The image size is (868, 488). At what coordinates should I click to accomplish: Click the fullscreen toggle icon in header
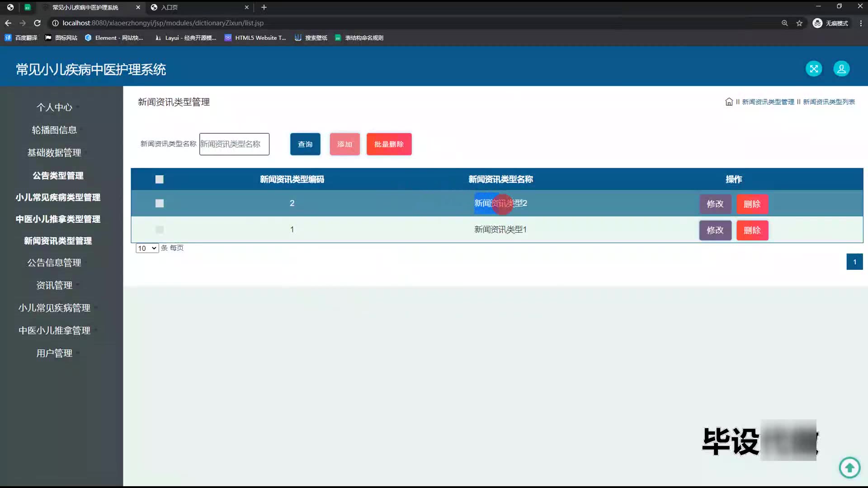pos(814,69)
